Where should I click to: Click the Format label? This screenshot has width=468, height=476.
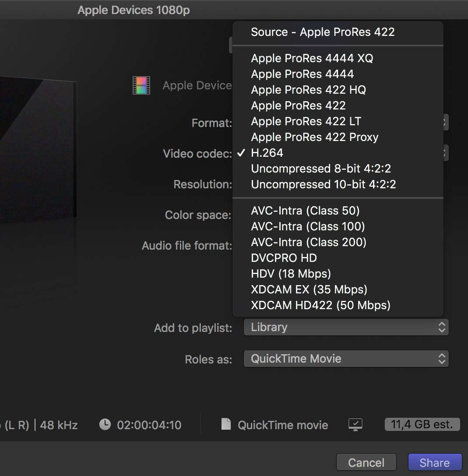pos(212,123)
